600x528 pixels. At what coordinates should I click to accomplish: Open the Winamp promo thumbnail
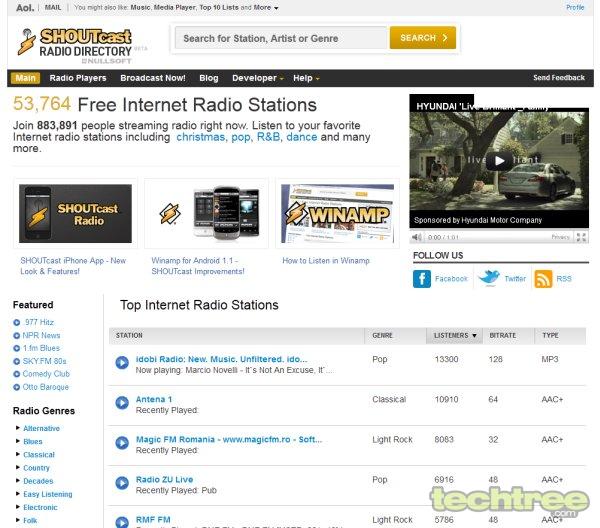coord(338,213)
